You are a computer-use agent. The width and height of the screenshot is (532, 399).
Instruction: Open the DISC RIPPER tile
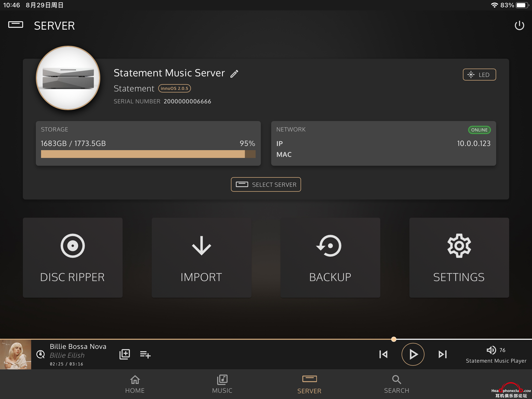[x=73, y=258]
